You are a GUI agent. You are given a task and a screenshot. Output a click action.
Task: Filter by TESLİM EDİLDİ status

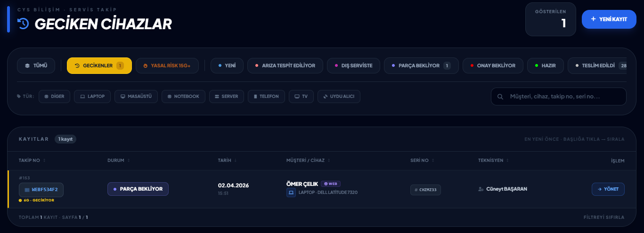pyautogui.click(x=597, y=65)
